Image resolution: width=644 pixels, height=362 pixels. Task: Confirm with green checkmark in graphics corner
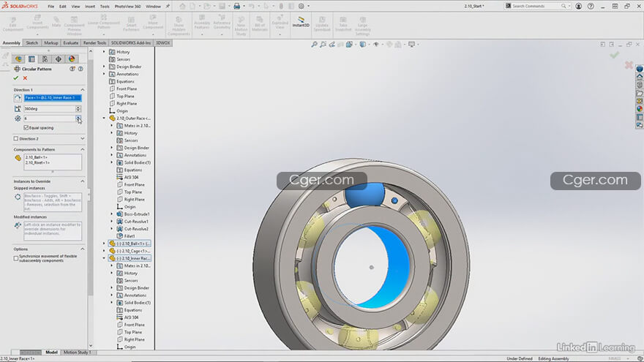pyautogui.click(x=615, y=55)
